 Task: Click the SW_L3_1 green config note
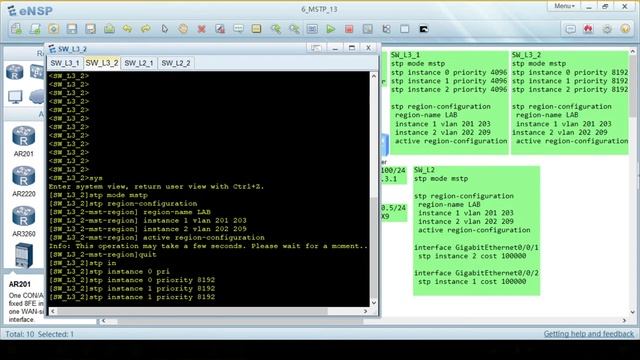[x=449, y=102]
